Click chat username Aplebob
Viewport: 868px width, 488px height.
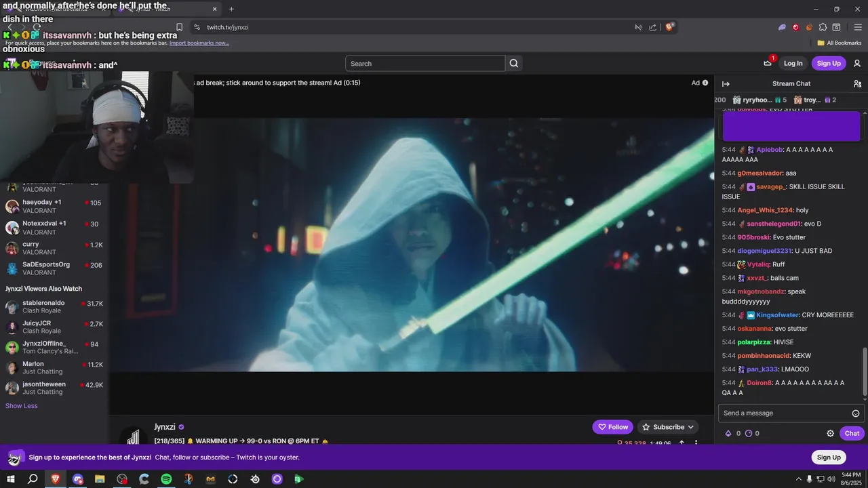pos(769,150)
